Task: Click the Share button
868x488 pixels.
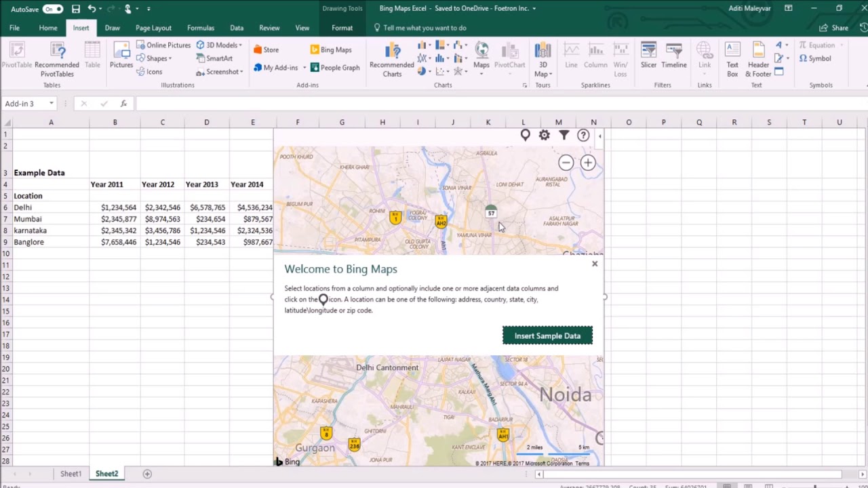Action: click(834, 28)
